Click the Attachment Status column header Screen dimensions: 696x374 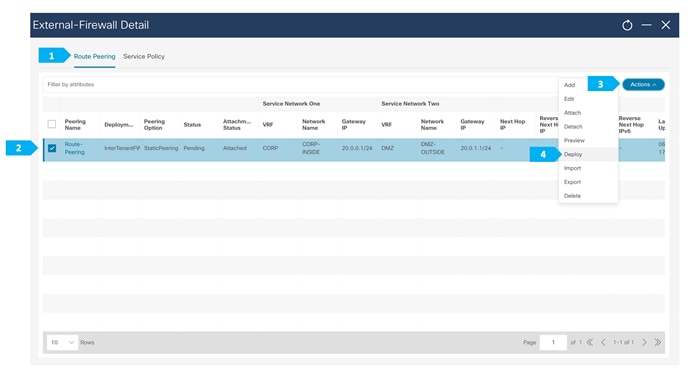coord(237,125)
